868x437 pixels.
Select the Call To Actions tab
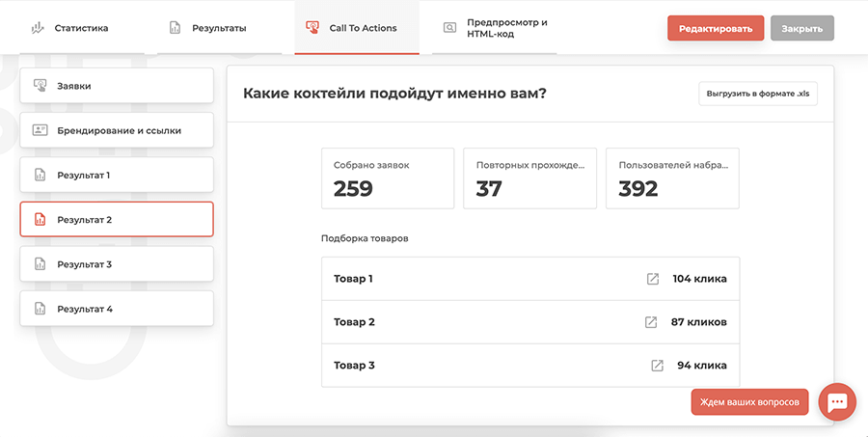click(357, 28)
